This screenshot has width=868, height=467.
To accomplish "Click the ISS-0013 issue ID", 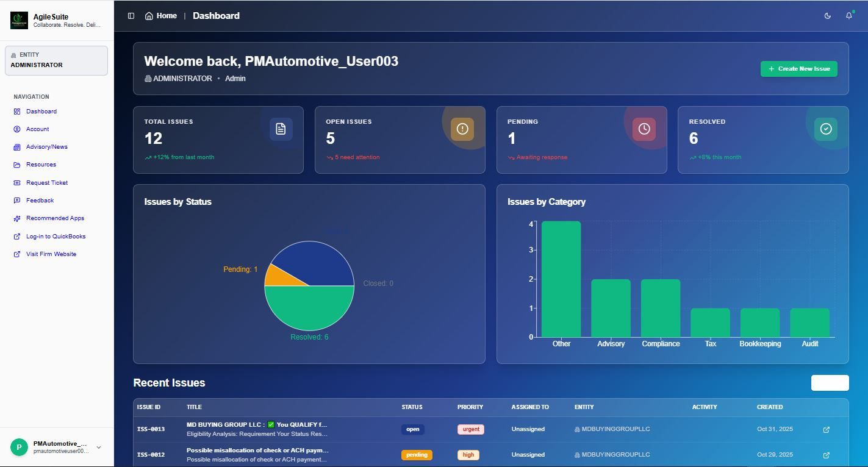I will (151, 429).
